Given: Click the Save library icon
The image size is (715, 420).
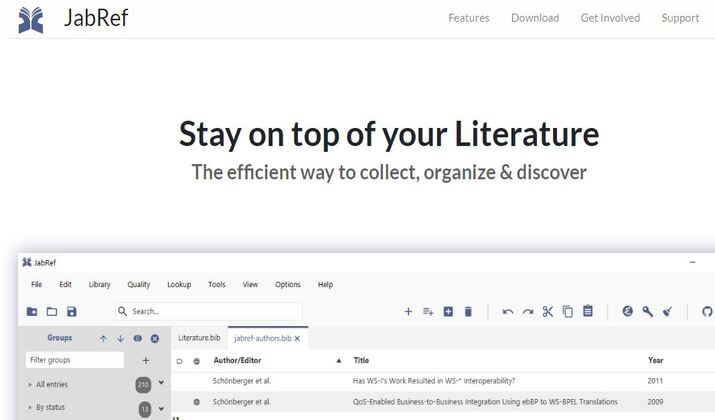Looking at the screenshot, I should click(x=72, y=311).
